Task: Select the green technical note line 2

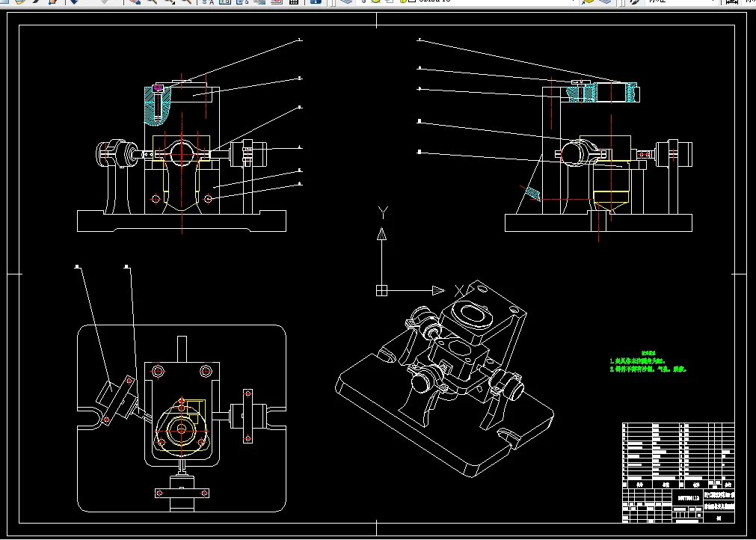Action: pyautogui.click(x=648, y=369)
